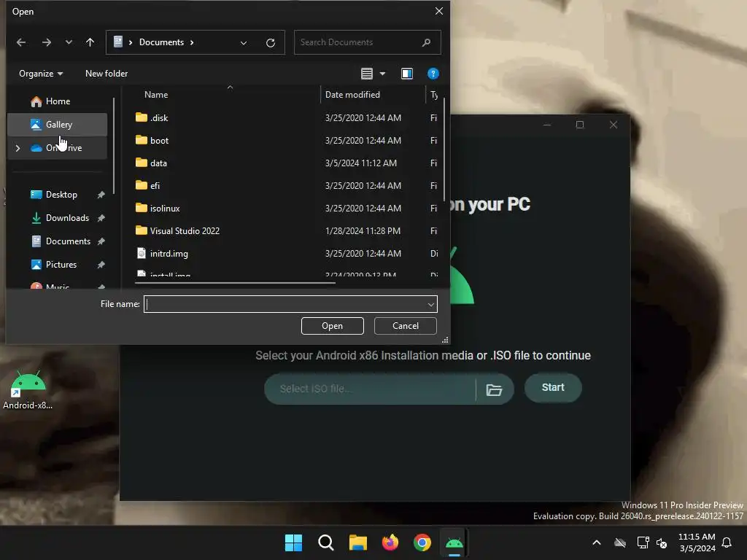This screenshot has height=560, width=747.
Task: Launch Firefox from the taskbar
Action: coord(390,542)
